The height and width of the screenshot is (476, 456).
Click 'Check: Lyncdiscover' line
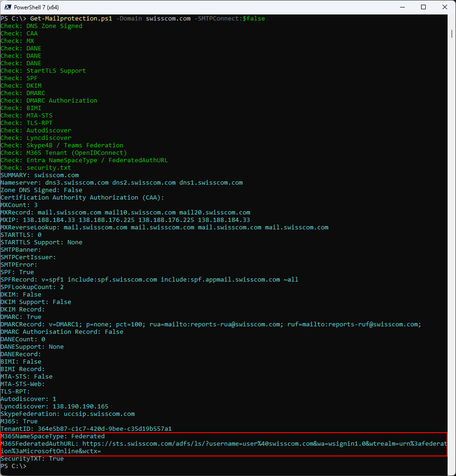[36, 138]
